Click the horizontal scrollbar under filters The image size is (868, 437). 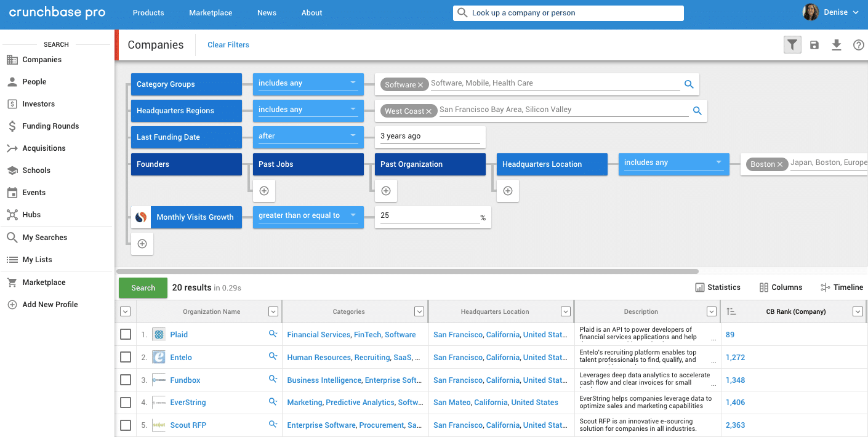pyautogui.click(x=408, y=271)
